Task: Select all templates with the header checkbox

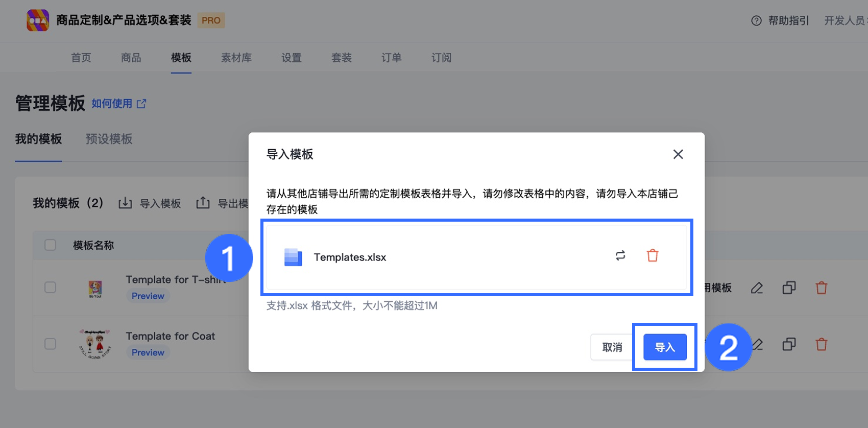Action: point(50,245)
